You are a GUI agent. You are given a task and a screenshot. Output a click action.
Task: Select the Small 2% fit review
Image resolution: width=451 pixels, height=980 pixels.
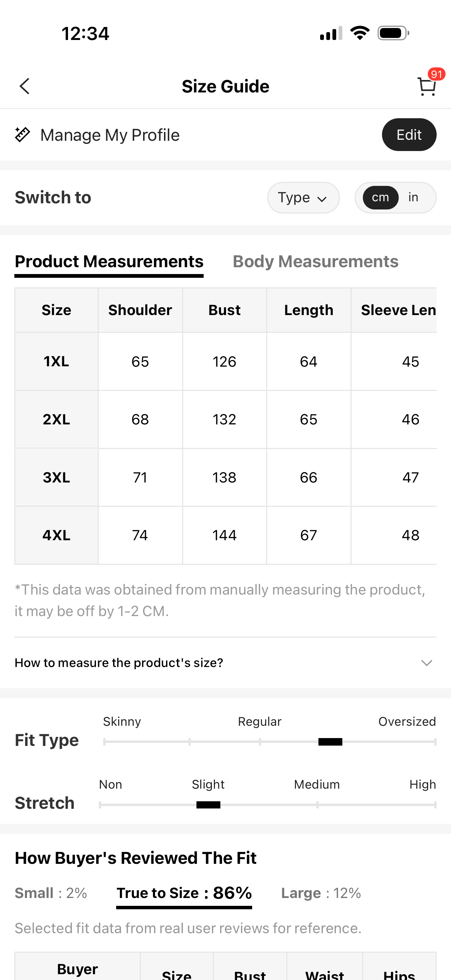point(51,893)
